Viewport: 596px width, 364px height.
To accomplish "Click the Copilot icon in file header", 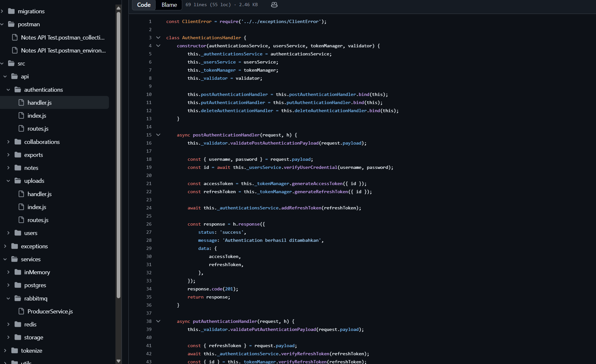I will point(274,5).
